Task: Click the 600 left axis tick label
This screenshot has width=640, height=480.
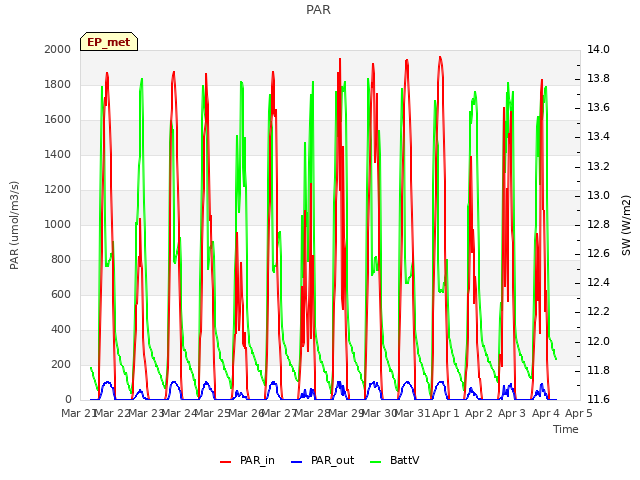Action: tap(61, 294)
